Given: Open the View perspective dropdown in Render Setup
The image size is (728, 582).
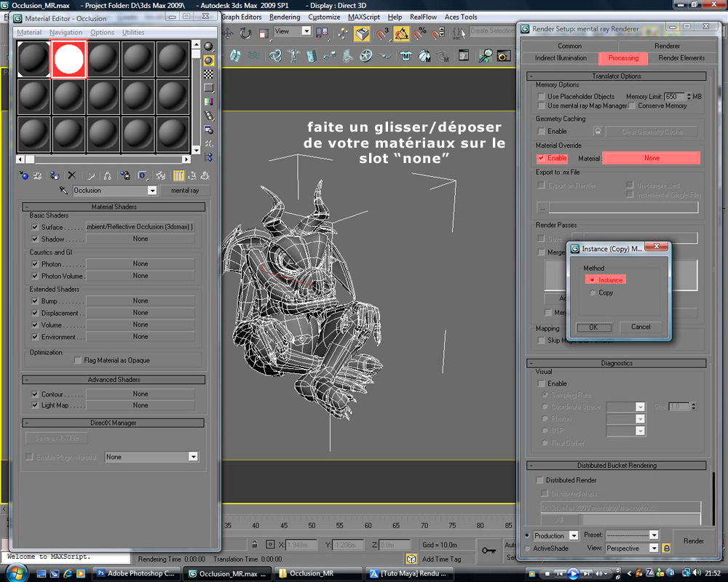Looking at the screenshot, I should 653,548.
